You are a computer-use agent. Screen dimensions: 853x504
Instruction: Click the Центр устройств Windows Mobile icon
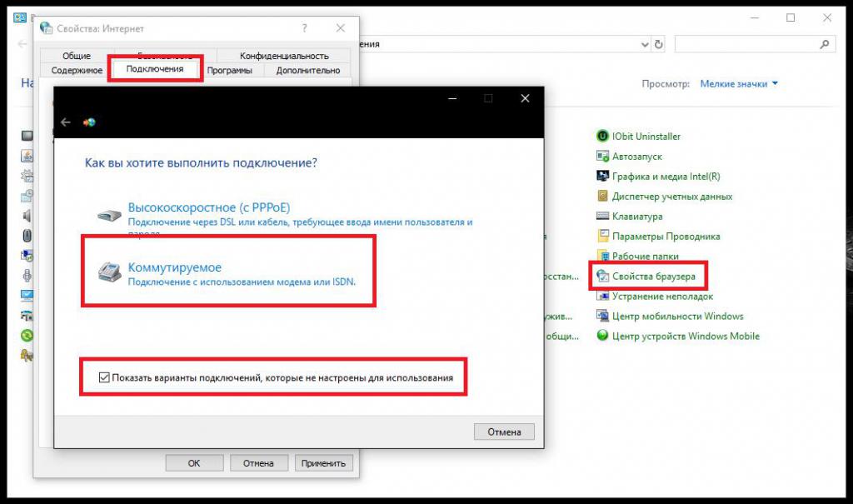[602, 336]
